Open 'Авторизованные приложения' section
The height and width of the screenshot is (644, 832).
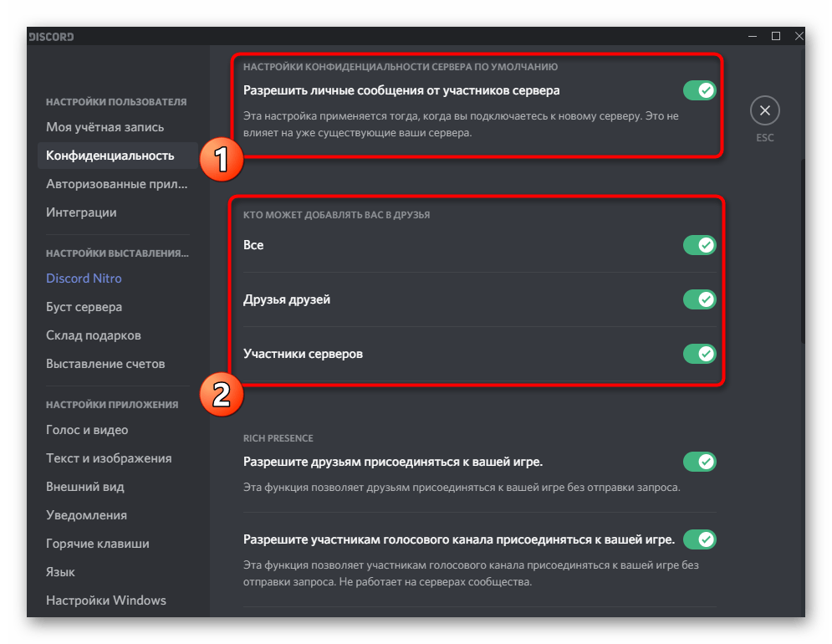115,184
